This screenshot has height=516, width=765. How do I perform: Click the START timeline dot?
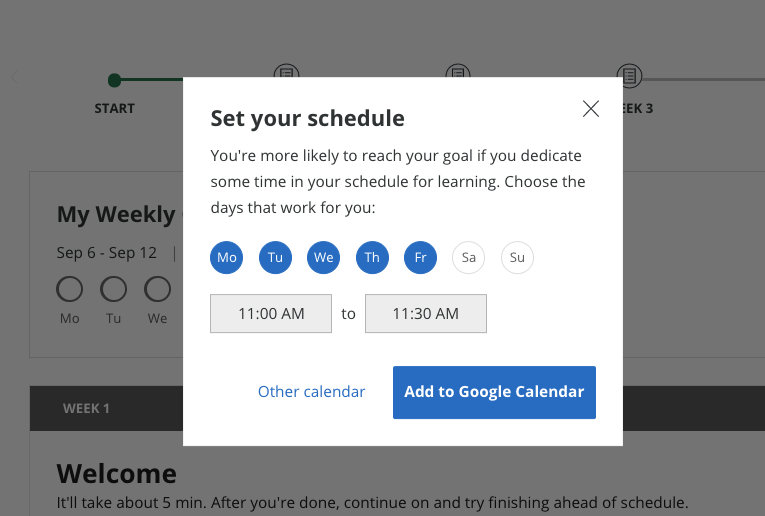pos(115,80)
